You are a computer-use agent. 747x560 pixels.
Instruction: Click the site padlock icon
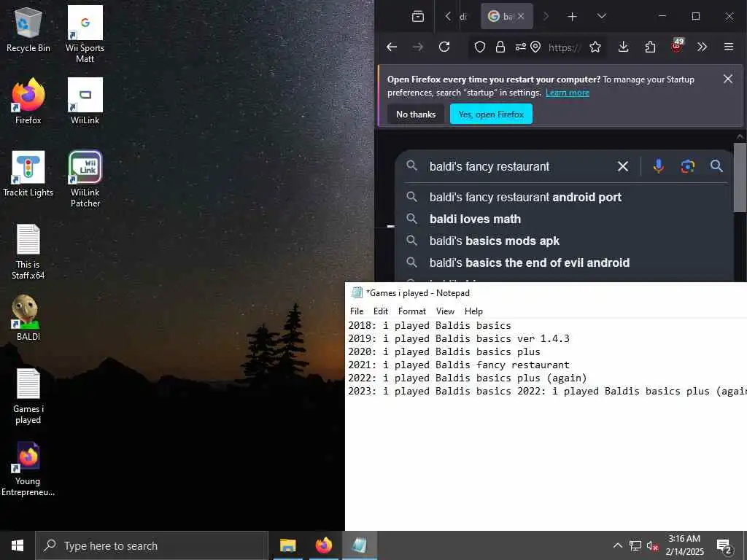click(500, 47)
